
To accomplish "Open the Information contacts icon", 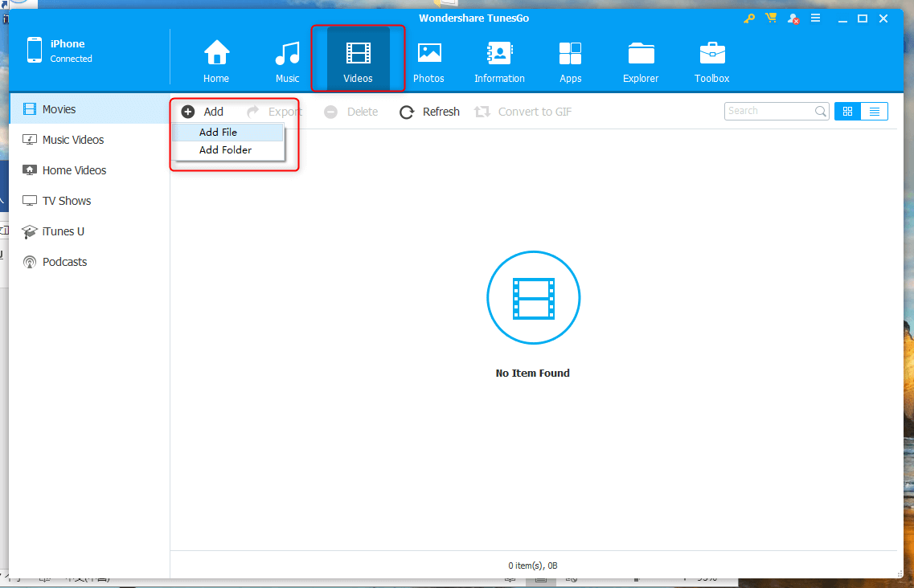I will coord(499,55).
